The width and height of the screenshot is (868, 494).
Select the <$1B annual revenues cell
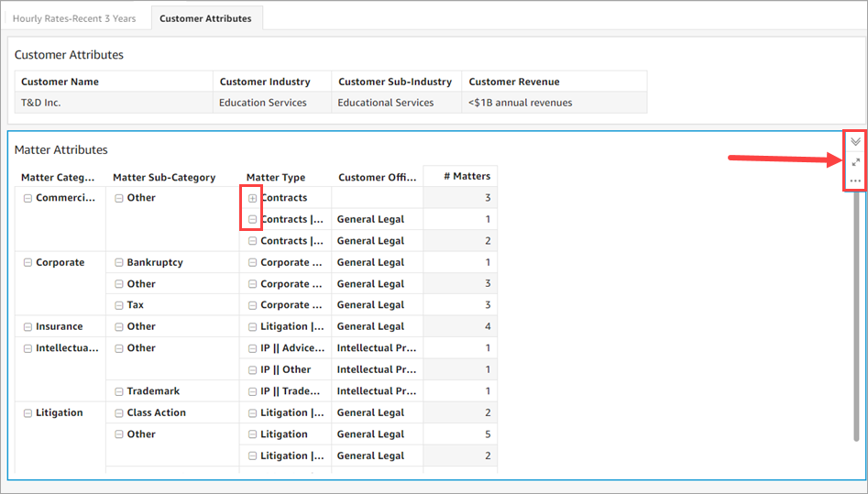click(555, 103)
